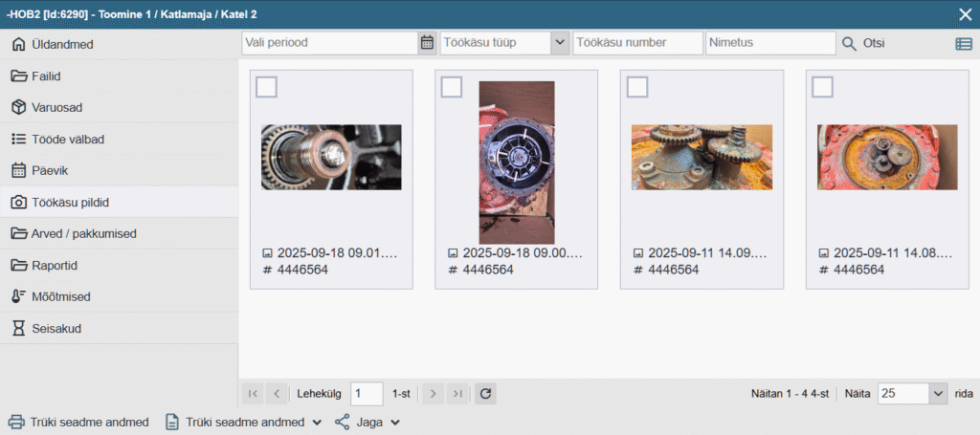Go to next page arrow in pagination
Image resolution: width=980 pixels, height=435 pixels.
pos(432,393)
